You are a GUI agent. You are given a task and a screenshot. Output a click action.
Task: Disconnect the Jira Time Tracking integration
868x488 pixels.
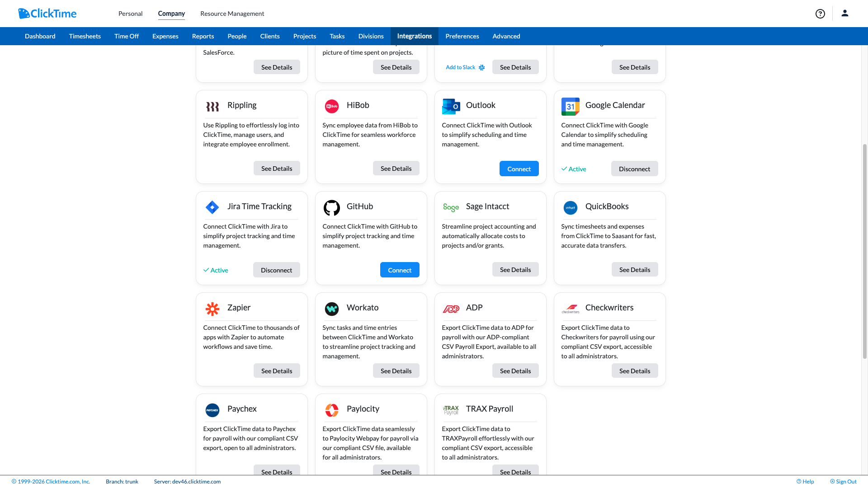pyautogui.click(x=276, y=270)
